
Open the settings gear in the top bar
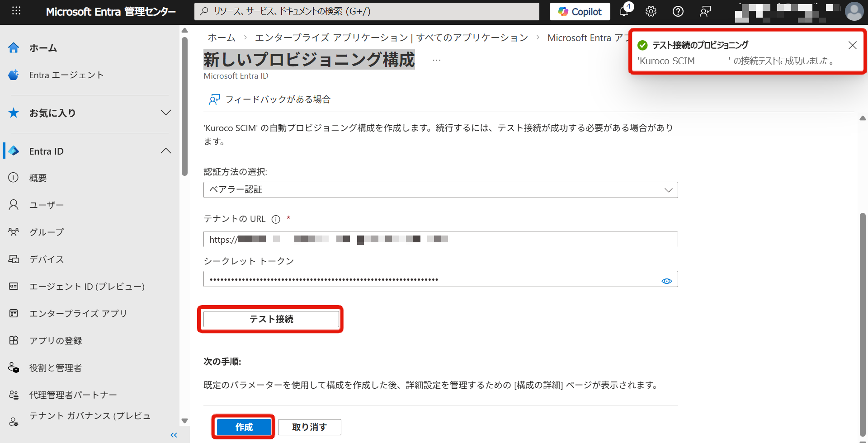651,11
